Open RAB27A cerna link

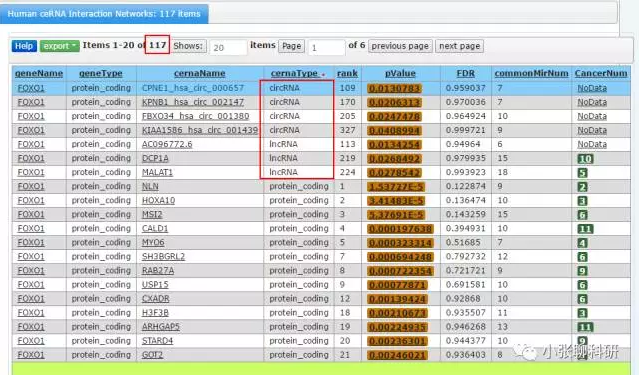click(x=158, y=271)
